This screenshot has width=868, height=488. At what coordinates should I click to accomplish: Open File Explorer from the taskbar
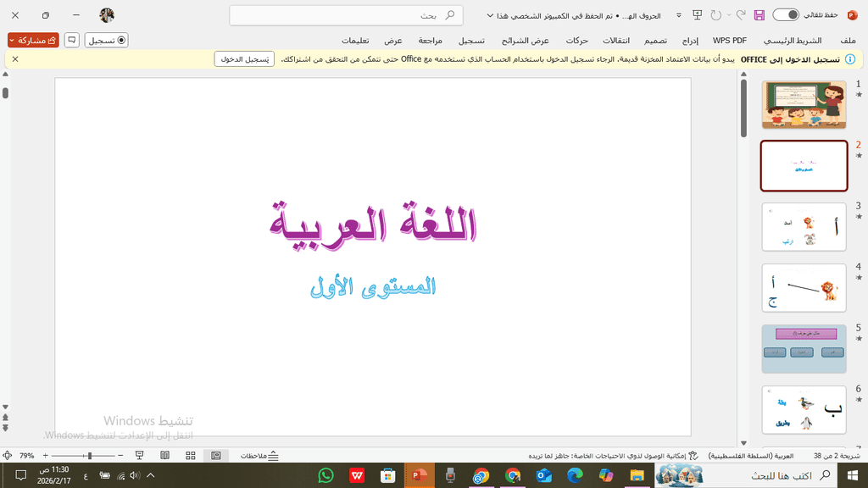coord(637,475)
